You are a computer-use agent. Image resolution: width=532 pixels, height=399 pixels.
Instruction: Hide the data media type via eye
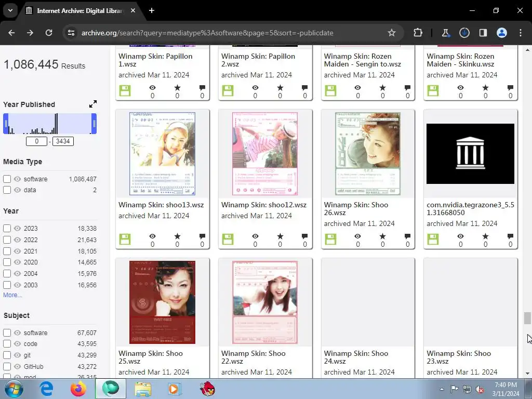(x=18, y=190)
